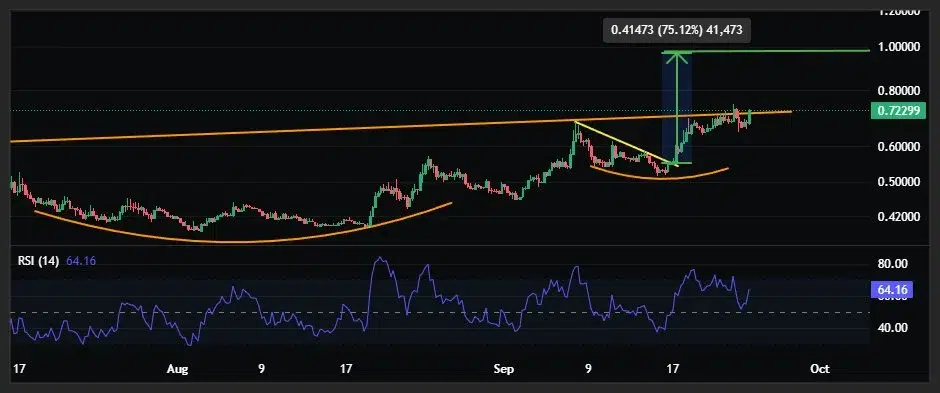The image size is (940, 393).
Task: Click the RSI (14) indicator label
Action: tap(37, 261)
